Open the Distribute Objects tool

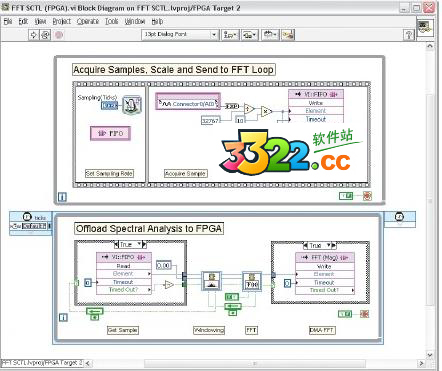(x=250, y=35)
